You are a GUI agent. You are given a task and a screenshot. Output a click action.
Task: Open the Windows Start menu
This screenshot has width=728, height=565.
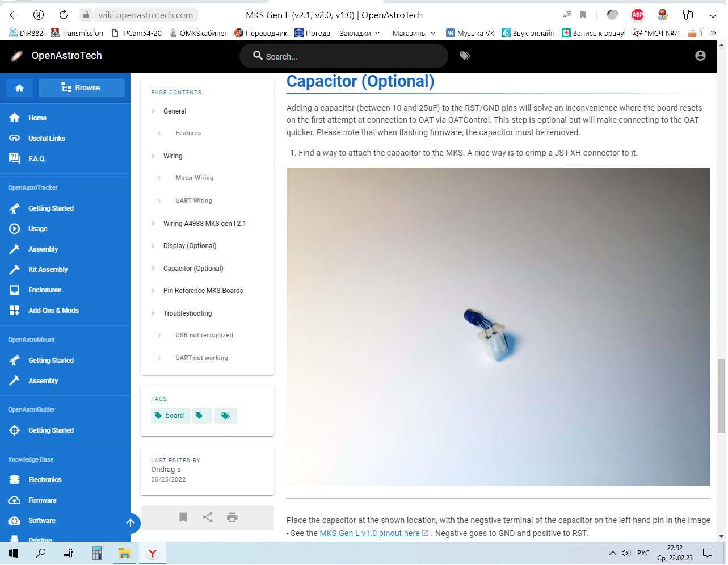[x=14, y=553]
